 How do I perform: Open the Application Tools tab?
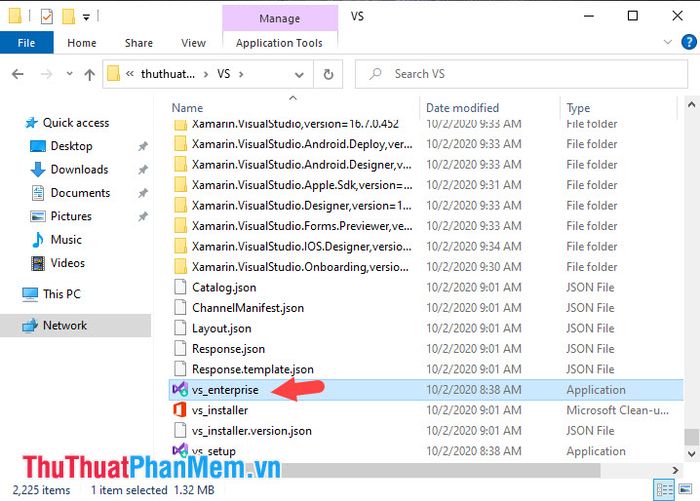coord(279,43)
